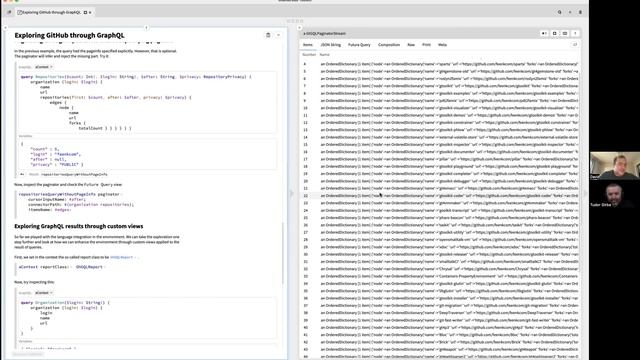Select row 32 containing Chrysal
Viewport: 640px width, 360px height.
[x=440, y=269]
